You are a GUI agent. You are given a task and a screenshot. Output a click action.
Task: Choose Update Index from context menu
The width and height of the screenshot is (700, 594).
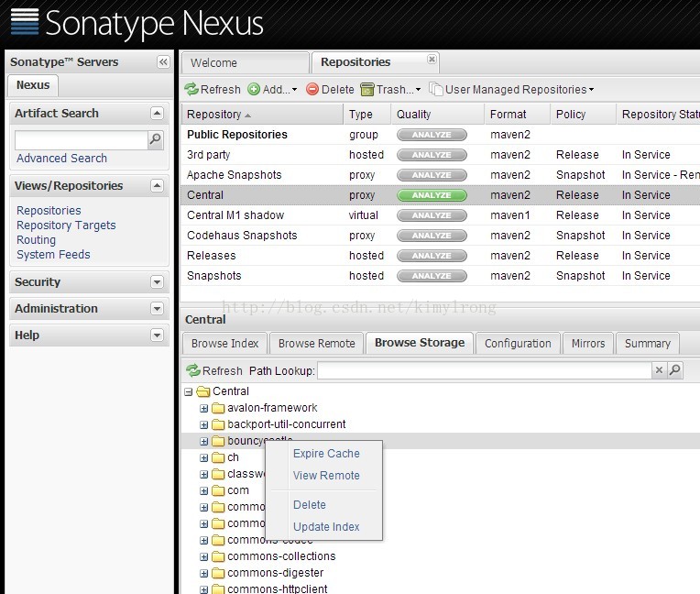(326, 526)
